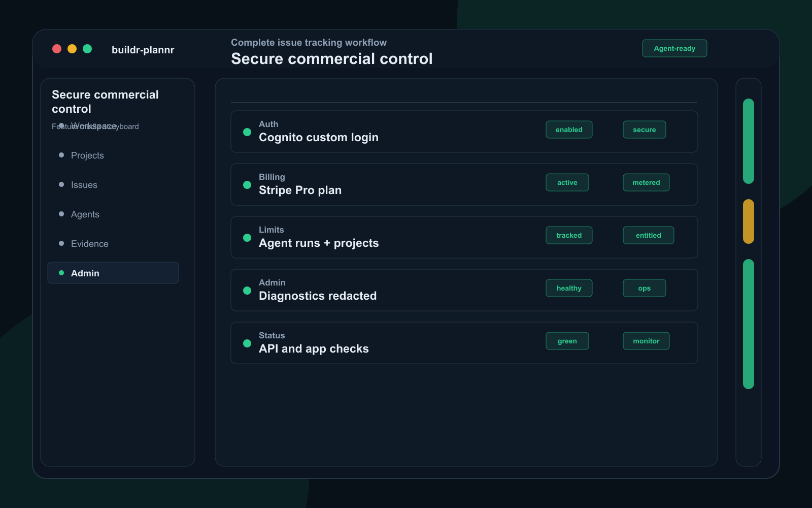Select the Admin sidebar item
This screenshot has width=812, height=508.
pos(113,273)
